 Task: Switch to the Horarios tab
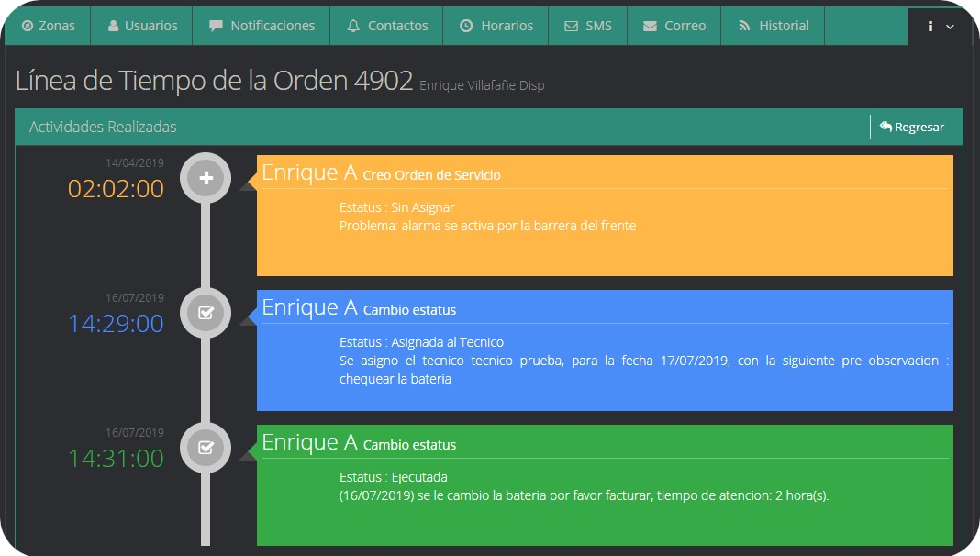click(x=496, y=26)
